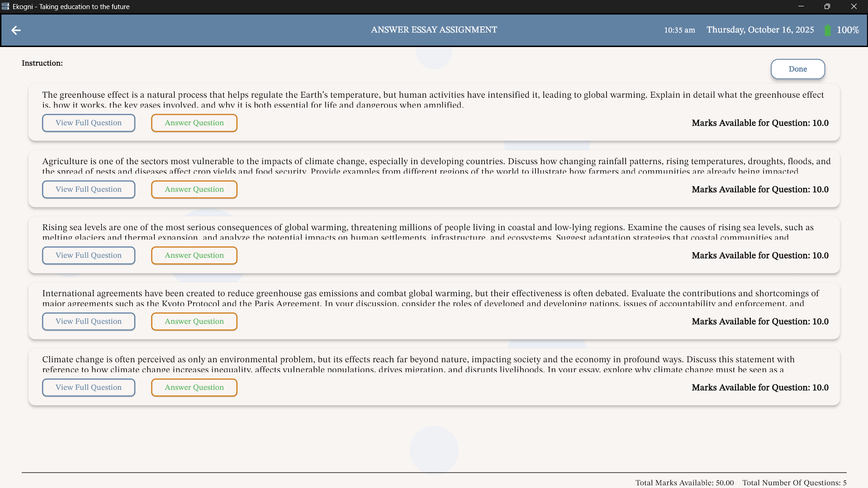This screenshot has width=868, height=488.
Task: Answer the agriculture climate question
Action: (x=194, y=190)
